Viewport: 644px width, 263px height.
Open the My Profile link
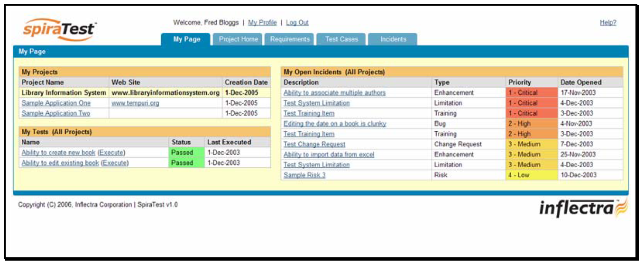(262, 23)
